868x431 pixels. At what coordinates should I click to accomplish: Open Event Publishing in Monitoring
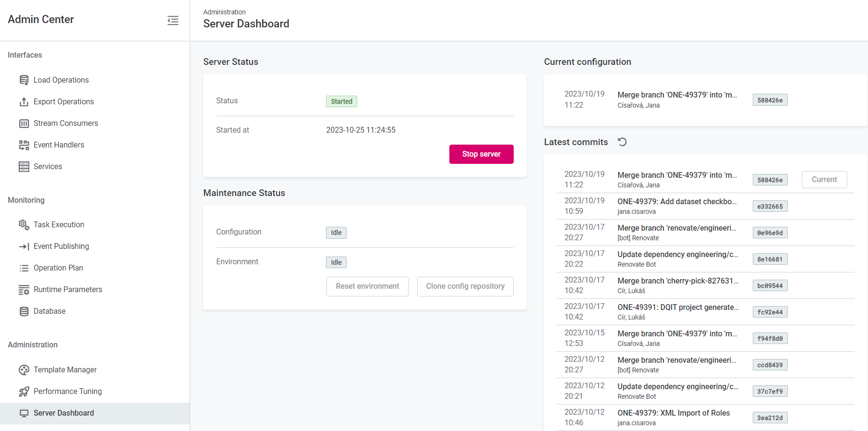tap(61, 246)
